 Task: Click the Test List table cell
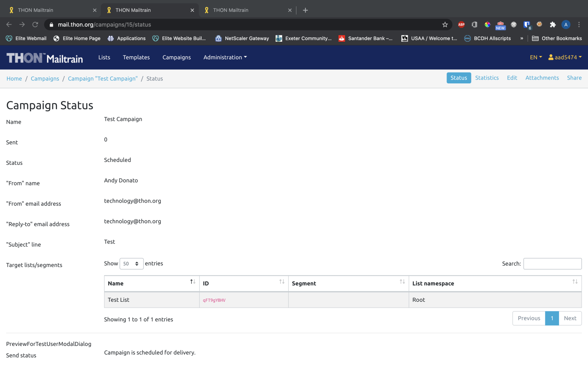tap(152, 300)
